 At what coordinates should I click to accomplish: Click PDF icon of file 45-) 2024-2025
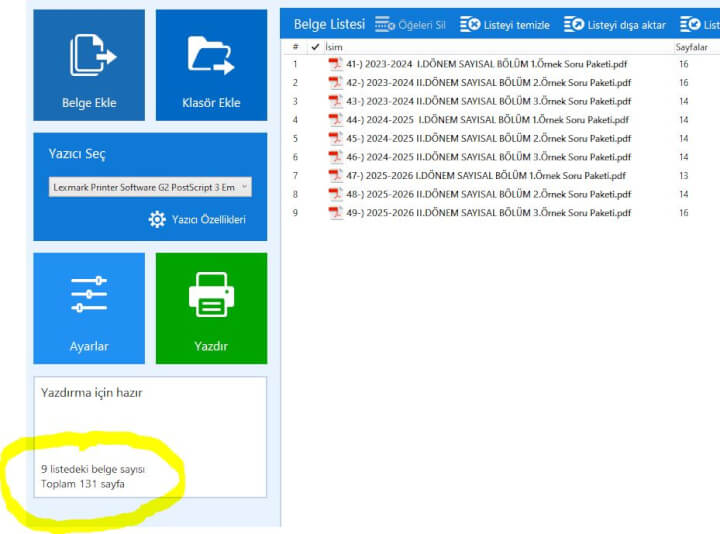point(335,139)
